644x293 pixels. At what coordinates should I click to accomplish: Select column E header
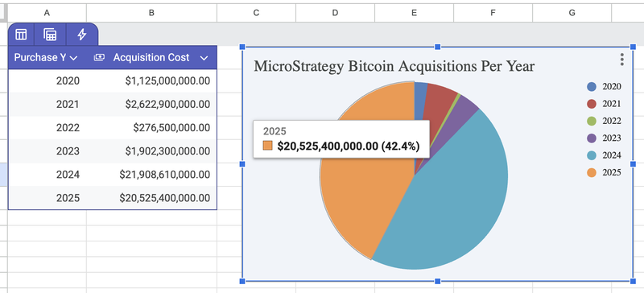(414, 13)
